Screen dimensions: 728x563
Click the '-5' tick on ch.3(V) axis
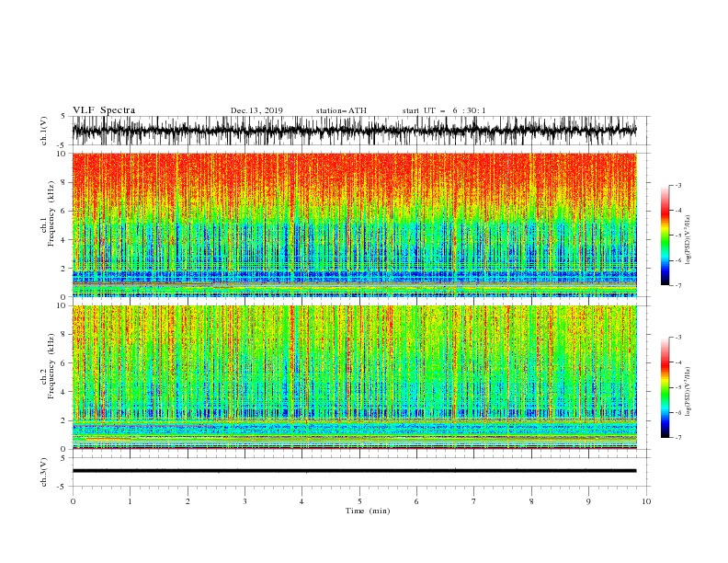click(x=63, y=487)
